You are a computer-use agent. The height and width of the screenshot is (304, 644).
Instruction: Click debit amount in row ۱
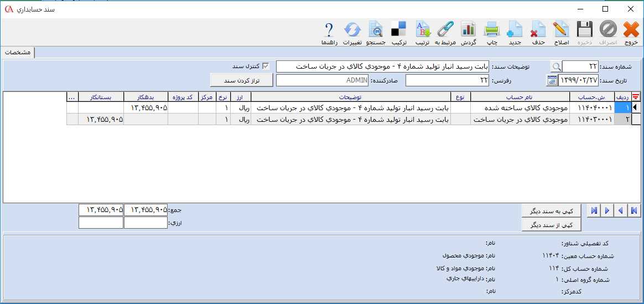(x=146, y=107)
